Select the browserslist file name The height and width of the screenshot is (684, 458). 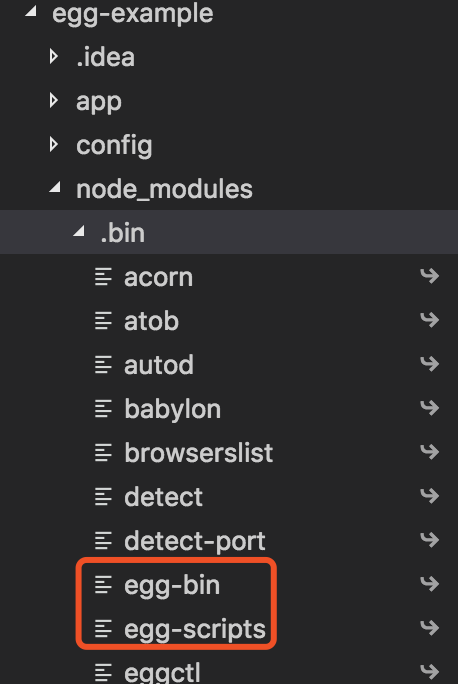[x=198, y=452]
